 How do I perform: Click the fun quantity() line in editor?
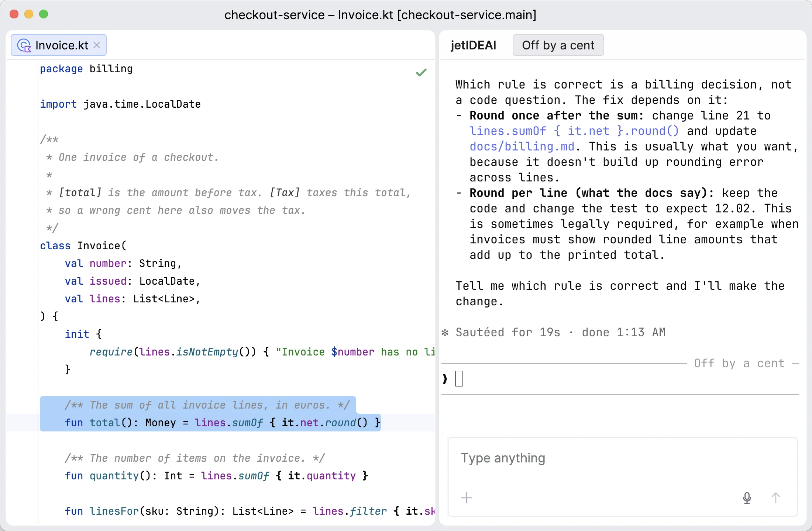click(216, 476)
